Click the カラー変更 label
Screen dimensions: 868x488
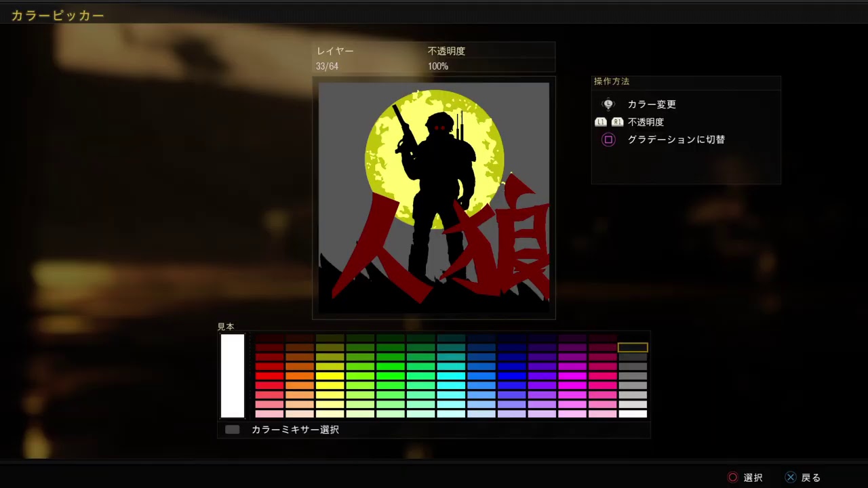651,104
